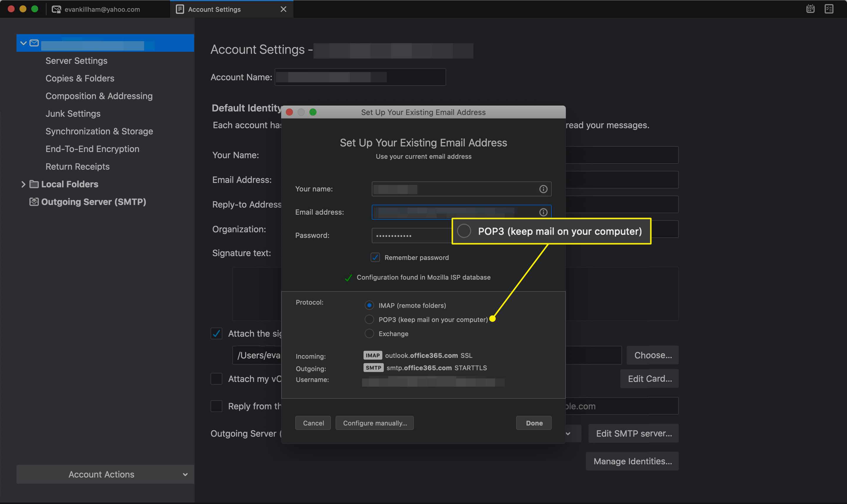Click the SMTP badge next to smtp.office365.com
The image size is (847, 504).
click(x=373, y=368)
